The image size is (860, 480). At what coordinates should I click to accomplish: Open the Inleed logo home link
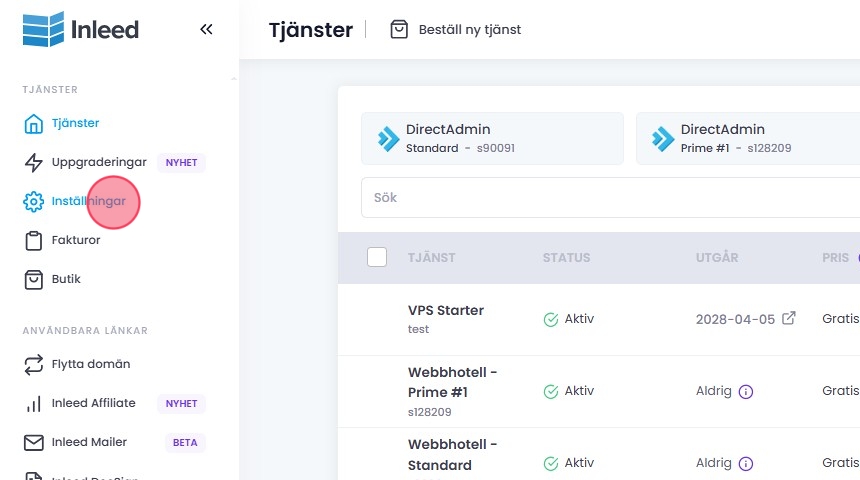coord(81,30)
